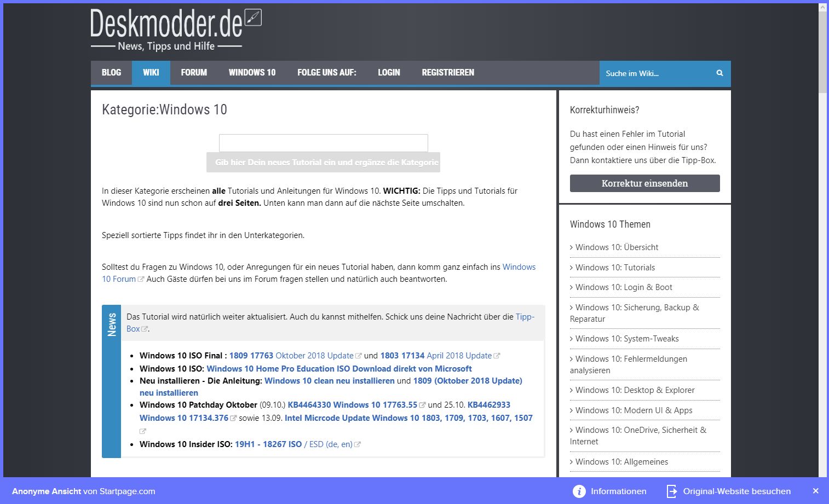
Task: Open the 1803 17134 April 2018 Update link
Action: tap(436, 356)
